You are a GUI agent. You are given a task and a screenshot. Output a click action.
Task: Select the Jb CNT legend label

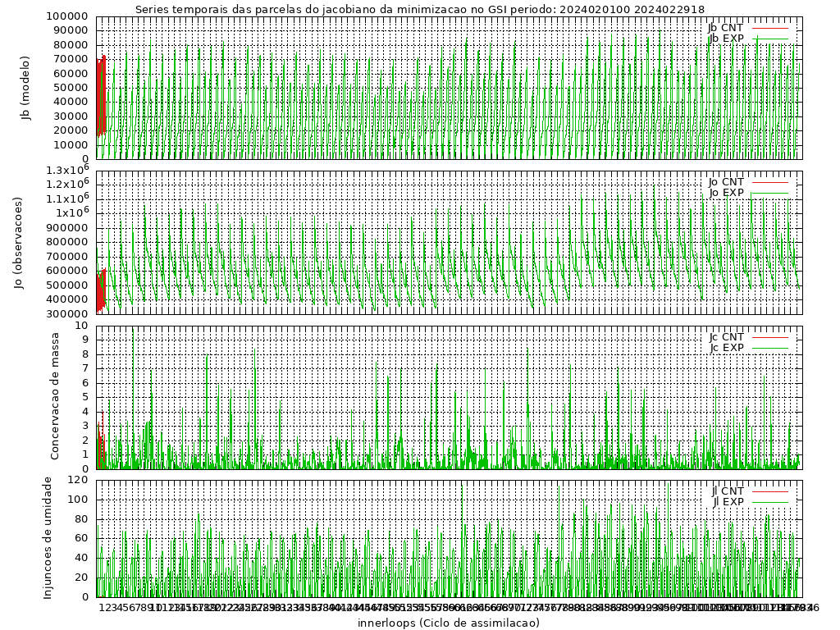(x=725, y=27)
